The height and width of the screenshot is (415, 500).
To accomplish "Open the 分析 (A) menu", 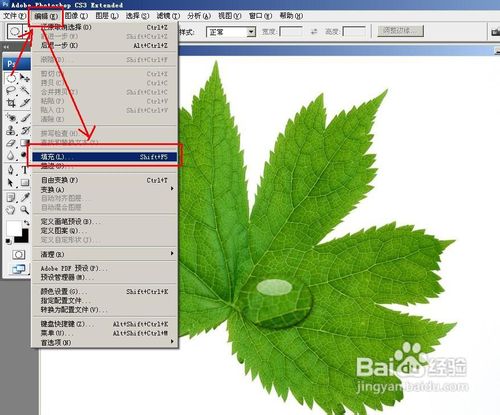I will [199, 16].
